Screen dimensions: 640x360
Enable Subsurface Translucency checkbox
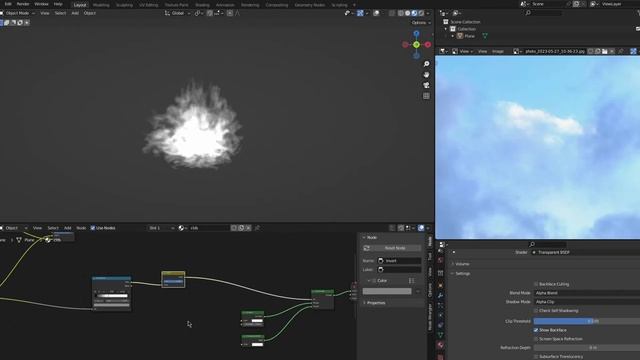pos(536,356)
